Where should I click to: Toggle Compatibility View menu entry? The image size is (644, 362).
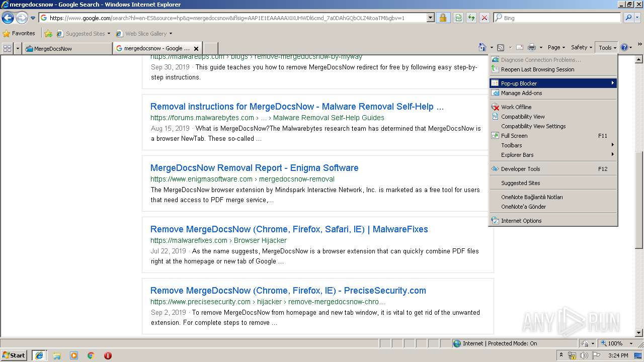coord(553,117)
